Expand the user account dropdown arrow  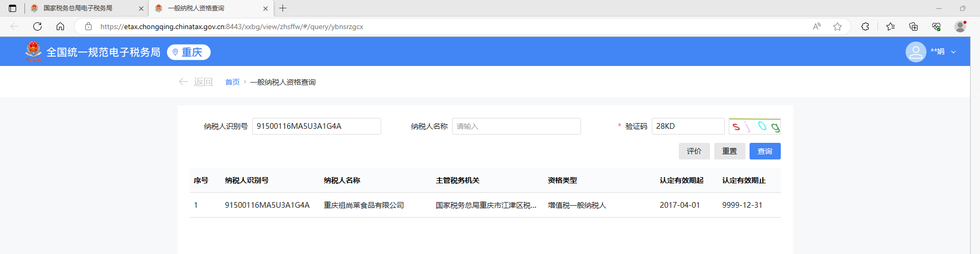(x=953, y=52)
